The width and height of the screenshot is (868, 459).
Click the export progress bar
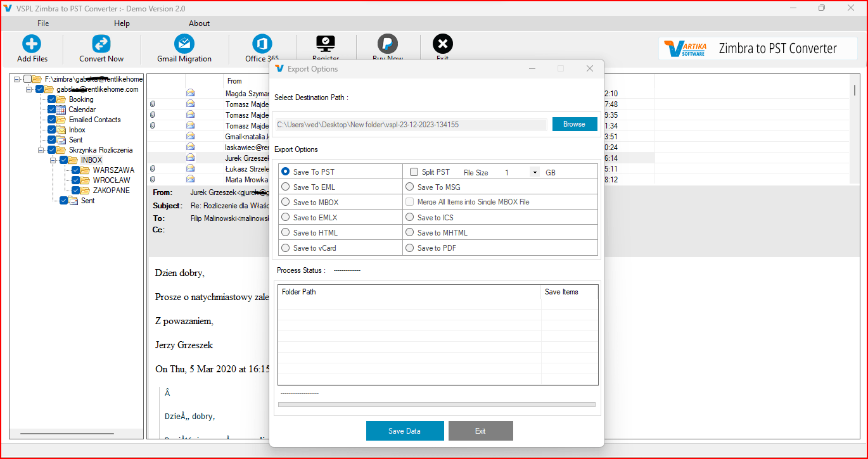click(437, 404)
